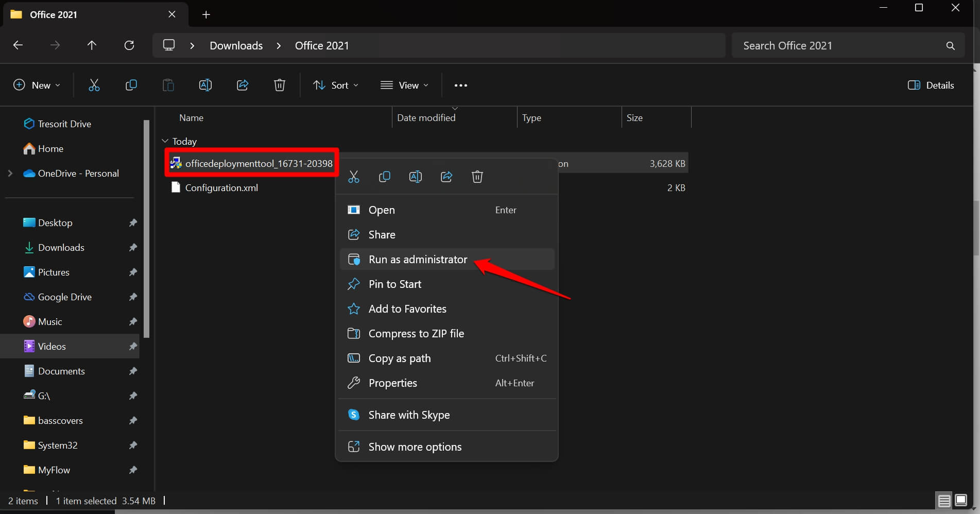Open a new tab with the plus button
The height and width of the screenshot is (514, 980).
(206, 14)
